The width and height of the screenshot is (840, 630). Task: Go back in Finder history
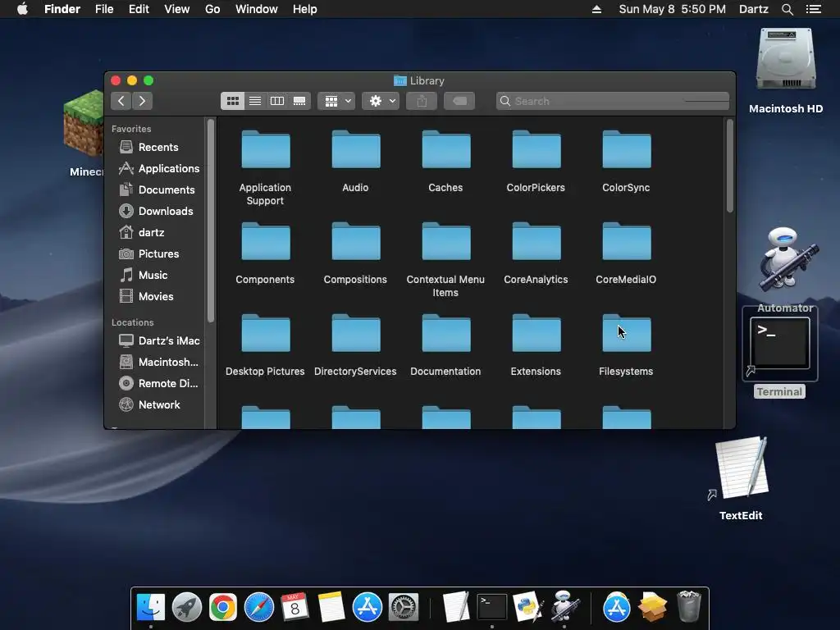[x=121, y=101]
